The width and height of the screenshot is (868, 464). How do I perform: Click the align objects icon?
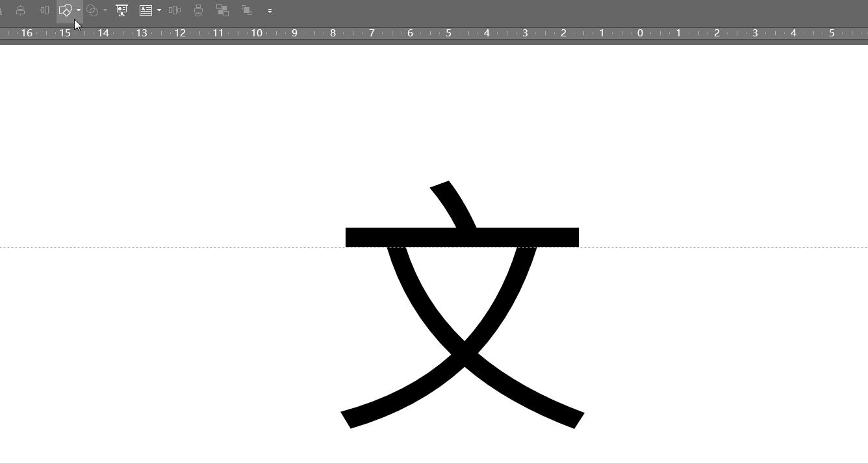tap(198, 10)
